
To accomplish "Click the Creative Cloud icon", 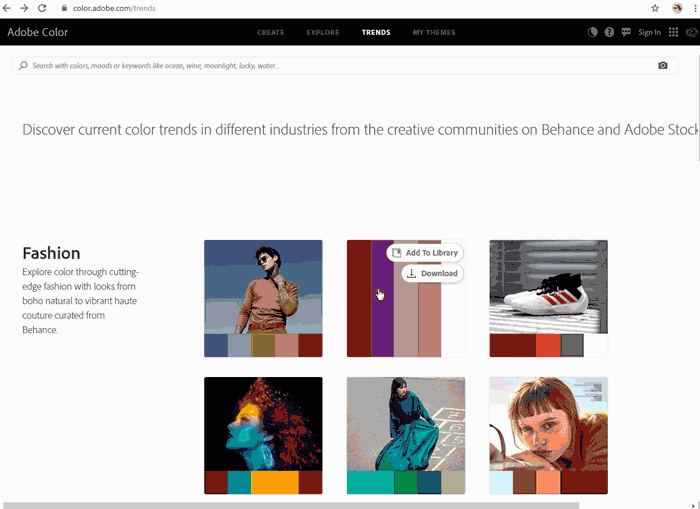I will point(691,32).
